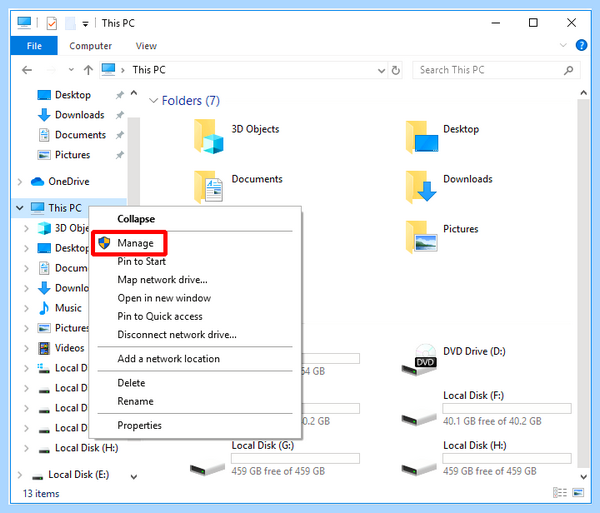The height and width of the screenshot is (513, 600).
Task: Click the search magnifier icon
Action: pos(569,70)
